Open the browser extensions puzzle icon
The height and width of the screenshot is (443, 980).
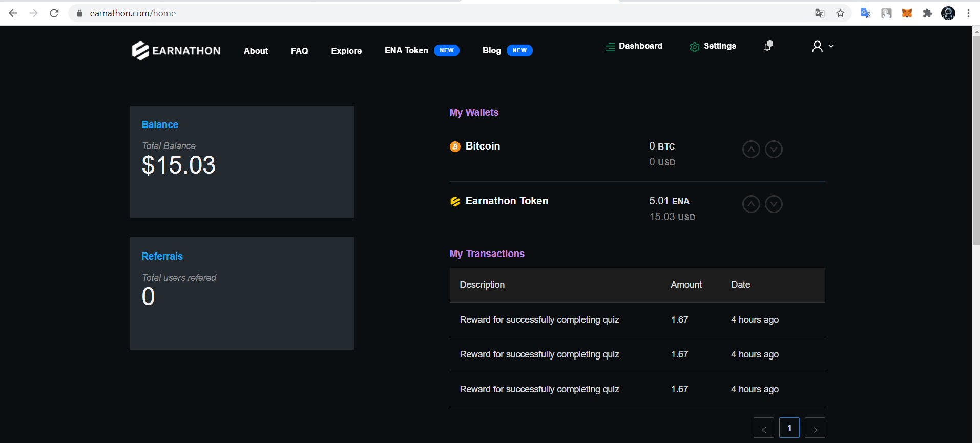pyautogui.click(x=927, y=13)
